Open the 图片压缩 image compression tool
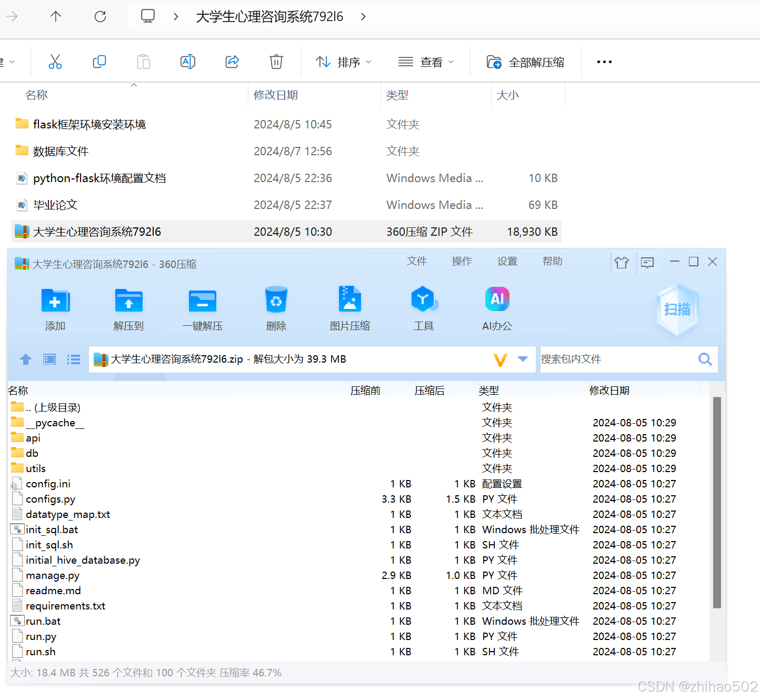The height and width of the screenshot is (700, 760). pos(349,308)
